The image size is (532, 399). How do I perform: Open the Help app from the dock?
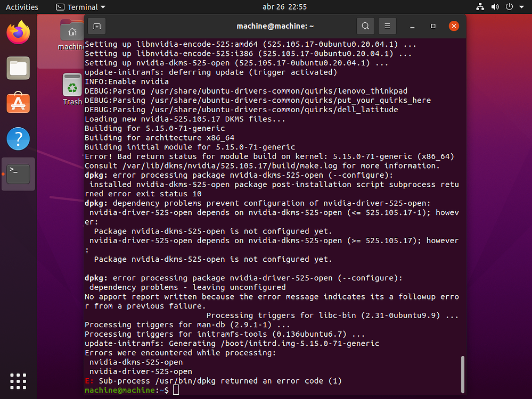point(18,138)
